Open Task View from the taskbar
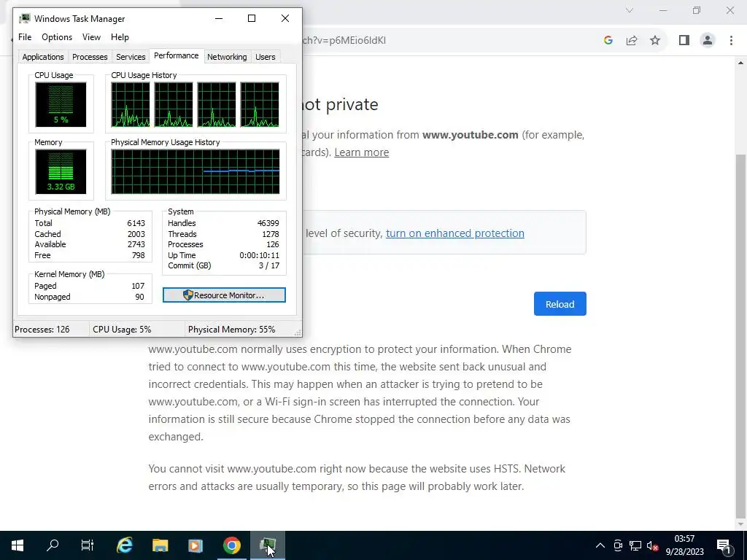Viewport: 747px width, 560px height. [x=88, y=545]
